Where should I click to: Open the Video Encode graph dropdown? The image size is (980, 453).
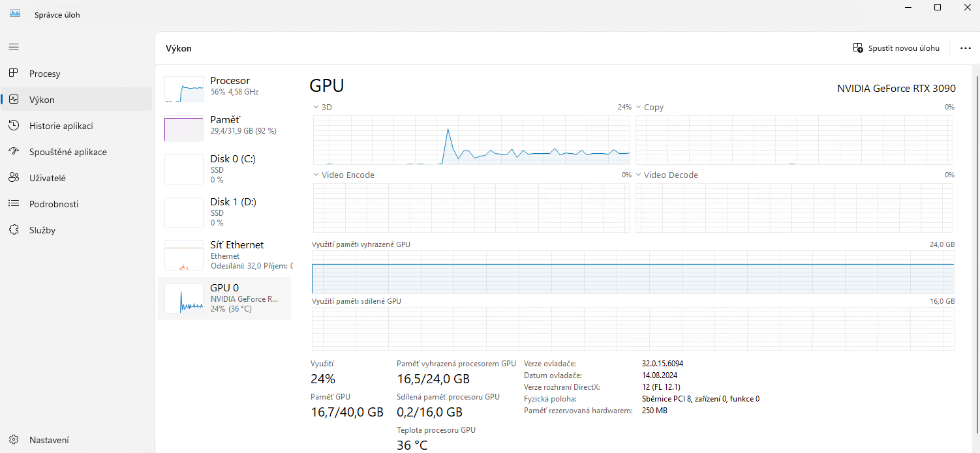(316, 175)
